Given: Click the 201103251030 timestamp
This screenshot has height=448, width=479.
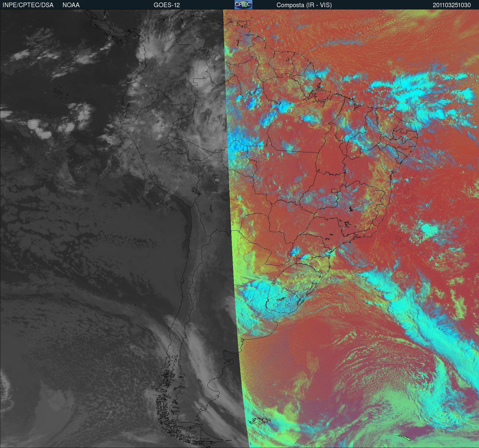Looking at the screenshot, I should pyautogui.click(x=452, y=5).
